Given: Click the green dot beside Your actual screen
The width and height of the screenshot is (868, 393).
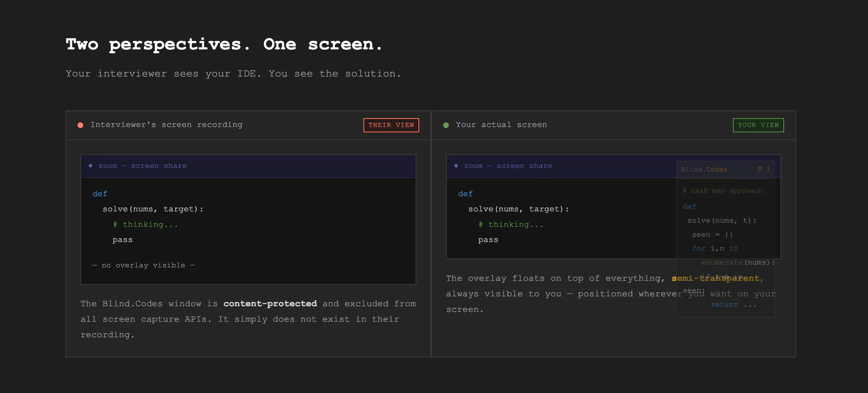Looking at the screenshot, I should click(x=446, y=125).
